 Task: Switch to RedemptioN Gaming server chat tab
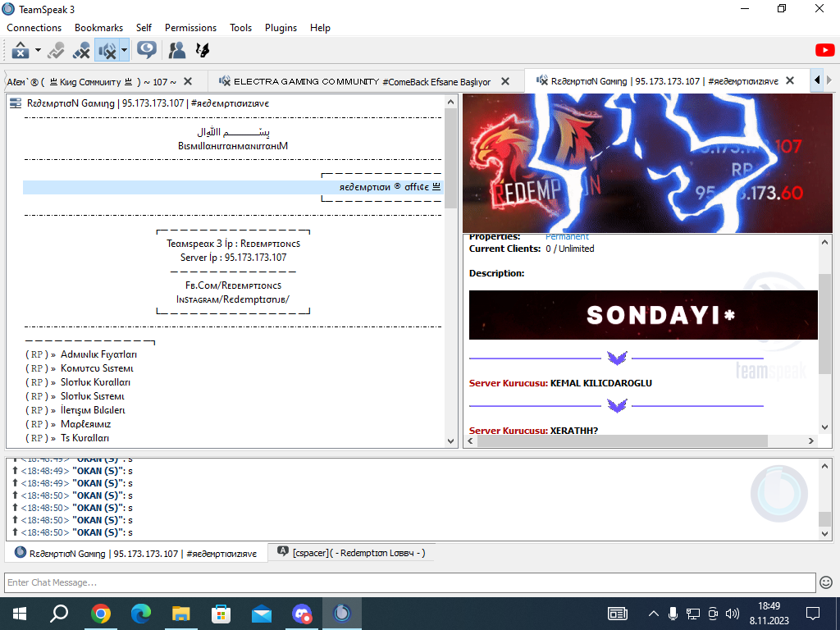tap(136, 554)
